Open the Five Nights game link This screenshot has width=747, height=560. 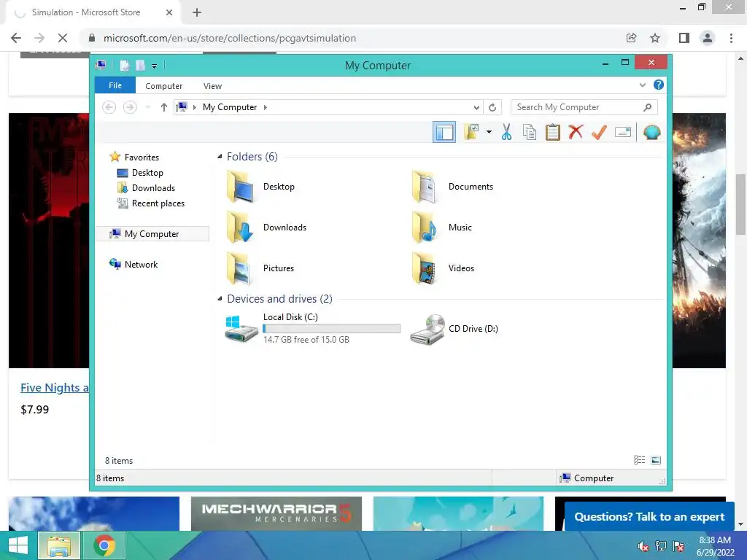click(54, 388)
